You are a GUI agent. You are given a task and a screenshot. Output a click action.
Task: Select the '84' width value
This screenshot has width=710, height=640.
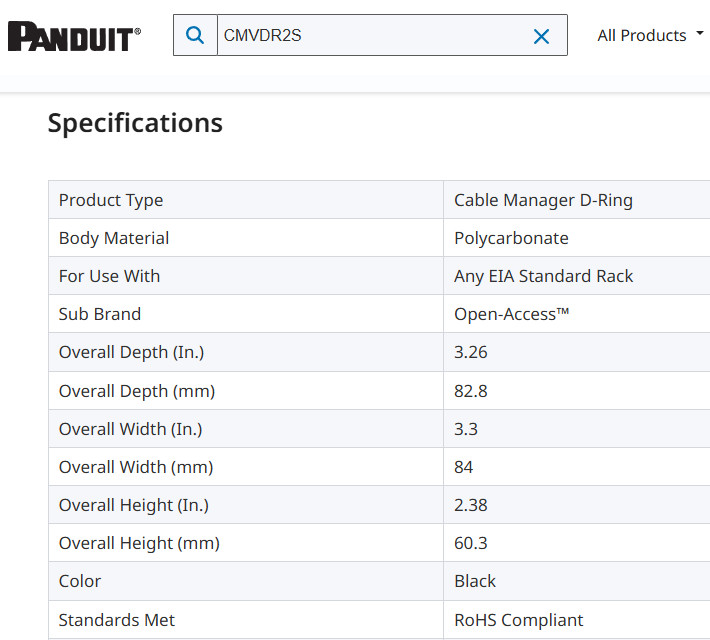tap(463, 467)
